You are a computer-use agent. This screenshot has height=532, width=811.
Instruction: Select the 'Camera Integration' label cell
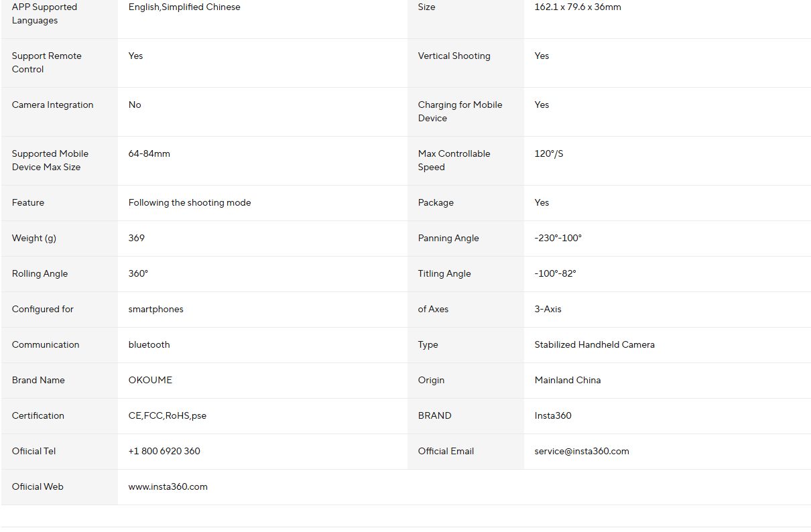(x=52, y=105)
